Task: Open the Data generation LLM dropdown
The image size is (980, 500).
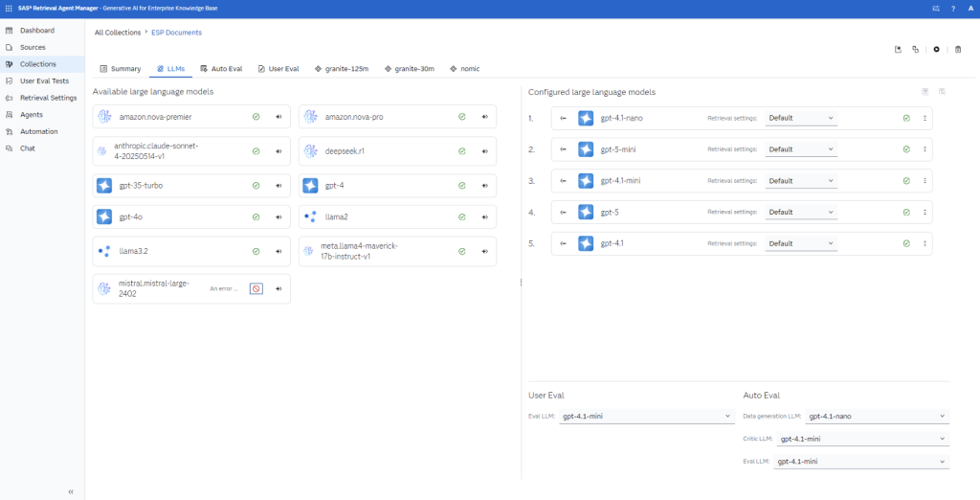Action: (877, 417)
